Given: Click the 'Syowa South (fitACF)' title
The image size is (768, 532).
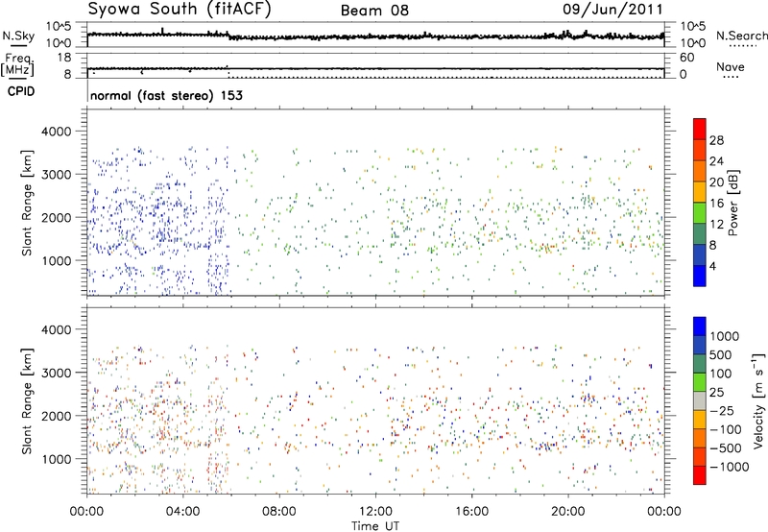Looking at the screenshot, I should [179, 9].
